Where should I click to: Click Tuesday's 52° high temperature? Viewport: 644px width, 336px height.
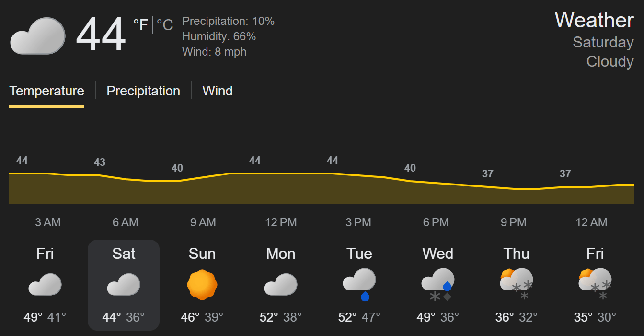click(x=347, y=317)
